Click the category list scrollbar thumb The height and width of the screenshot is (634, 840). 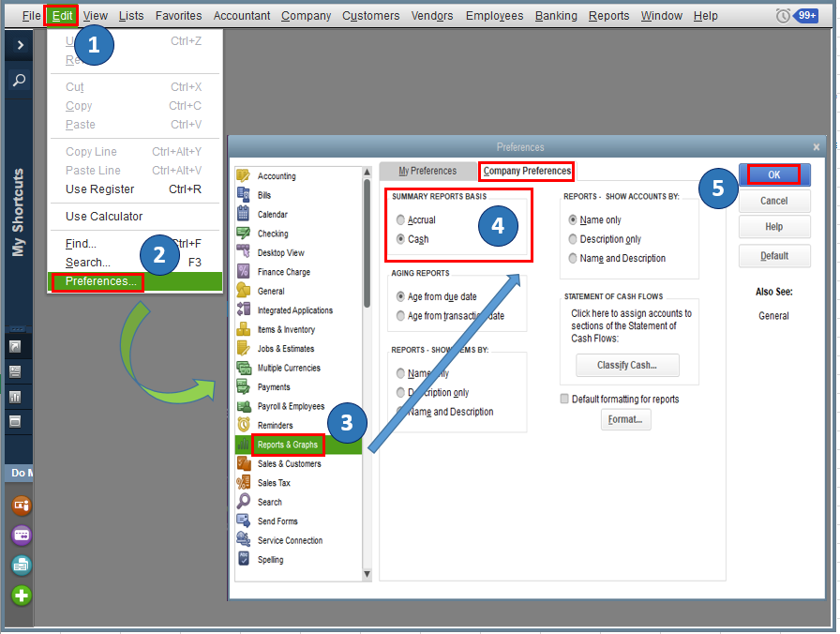click(x=367, y=244)
